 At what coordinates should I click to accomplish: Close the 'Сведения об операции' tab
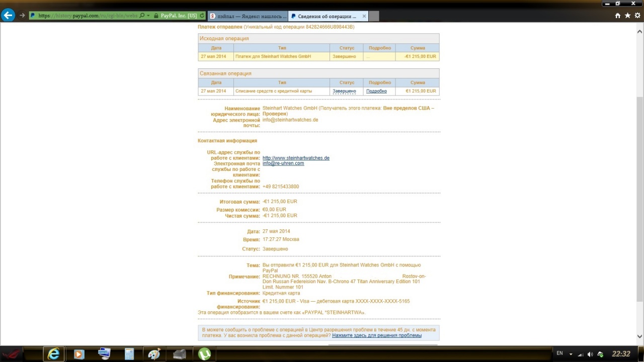click(x=364, y=16)
